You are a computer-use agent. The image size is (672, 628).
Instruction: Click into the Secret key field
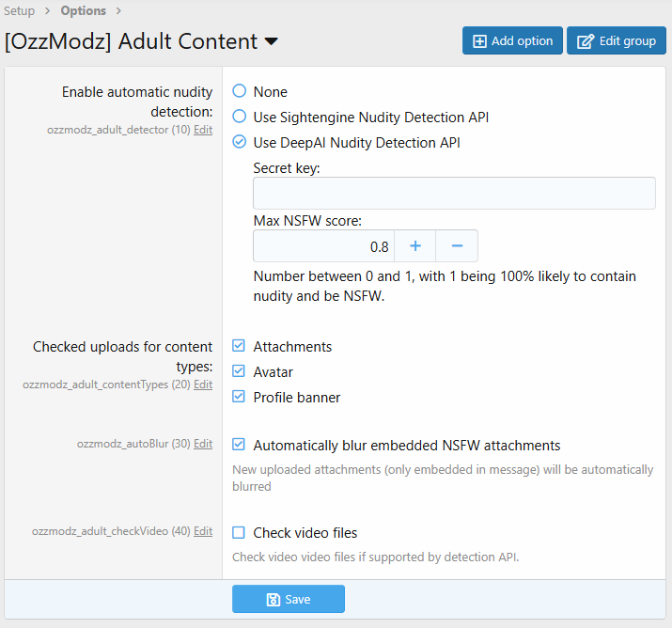tap(454, 193)
